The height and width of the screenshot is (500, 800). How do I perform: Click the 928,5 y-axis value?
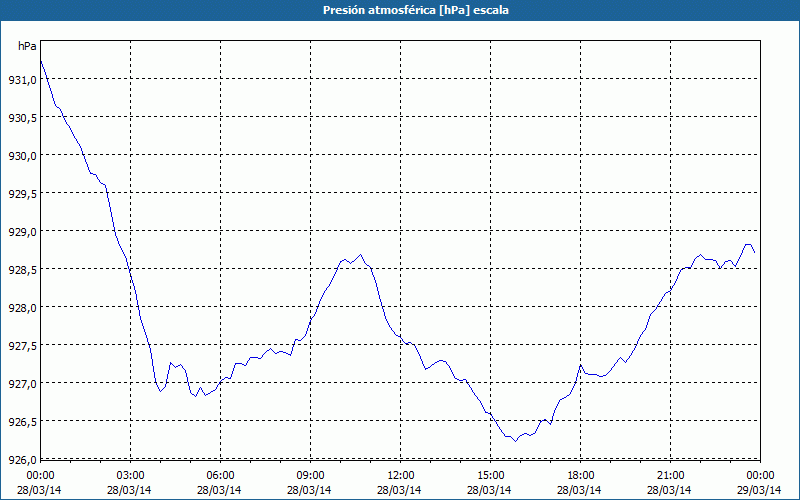[23, 270]
